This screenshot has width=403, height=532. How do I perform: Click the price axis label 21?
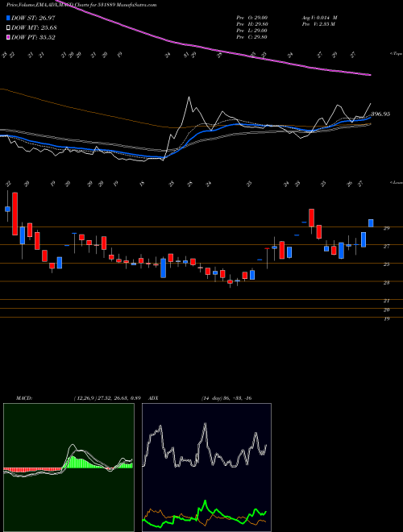[386, 301]
